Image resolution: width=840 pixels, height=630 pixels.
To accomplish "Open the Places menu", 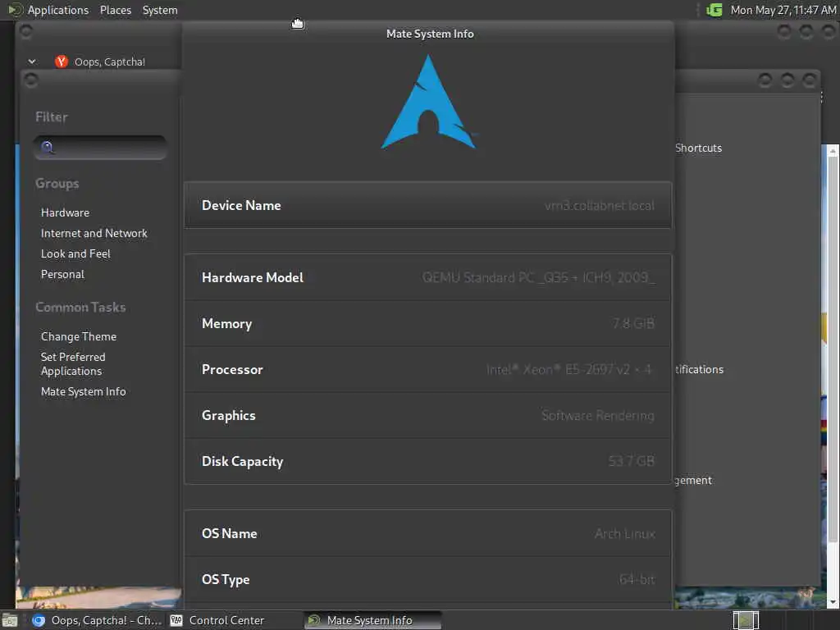I will [x=115, y=10].
